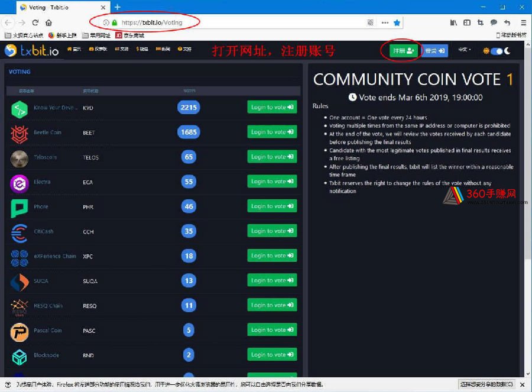Click the 2215 vote count badge

click(189, 108)
